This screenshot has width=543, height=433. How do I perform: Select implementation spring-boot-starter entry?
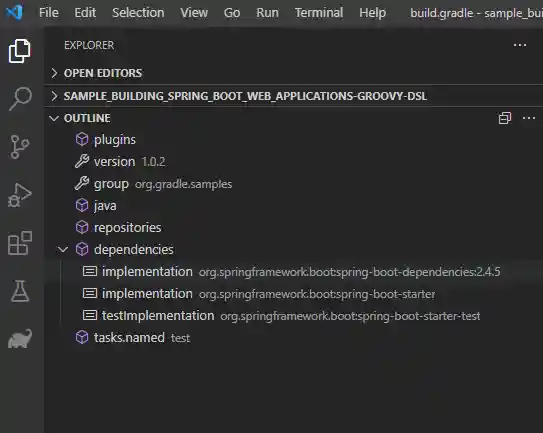(x=293, y=293)
